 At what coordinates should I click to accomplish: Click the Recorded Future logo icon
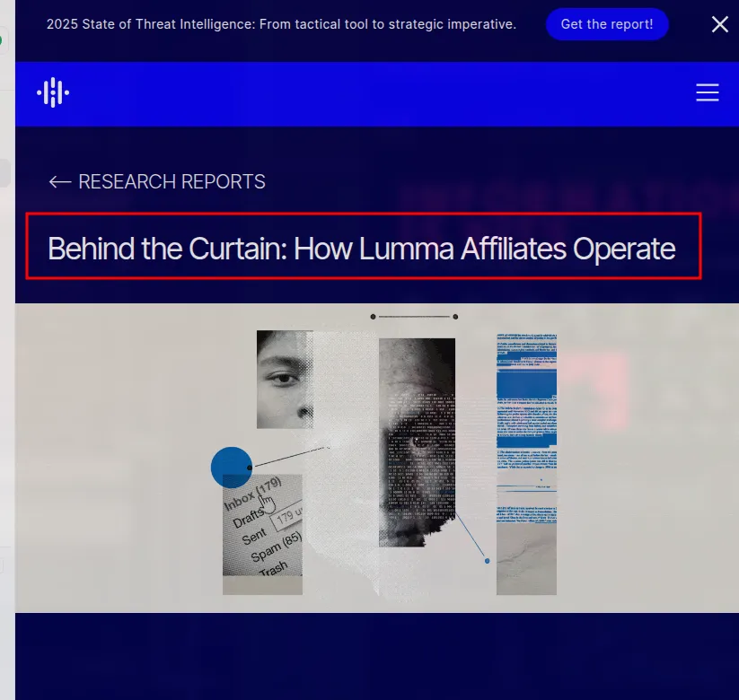point(53,92)
